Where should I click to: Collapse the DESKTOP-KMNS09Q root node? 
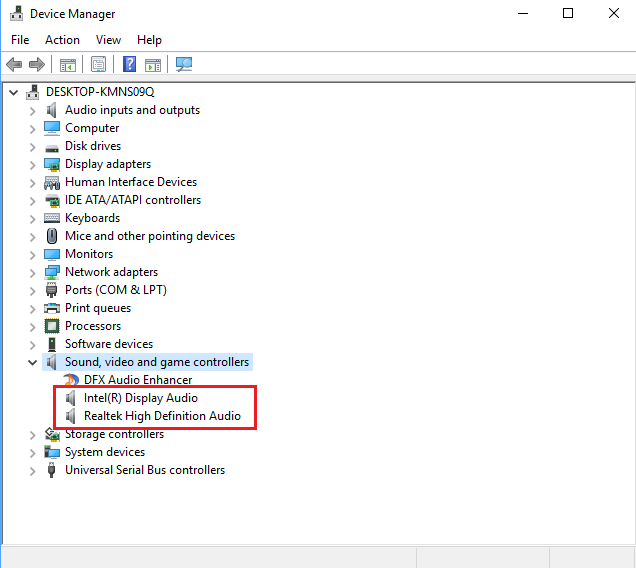click(14, 92)
